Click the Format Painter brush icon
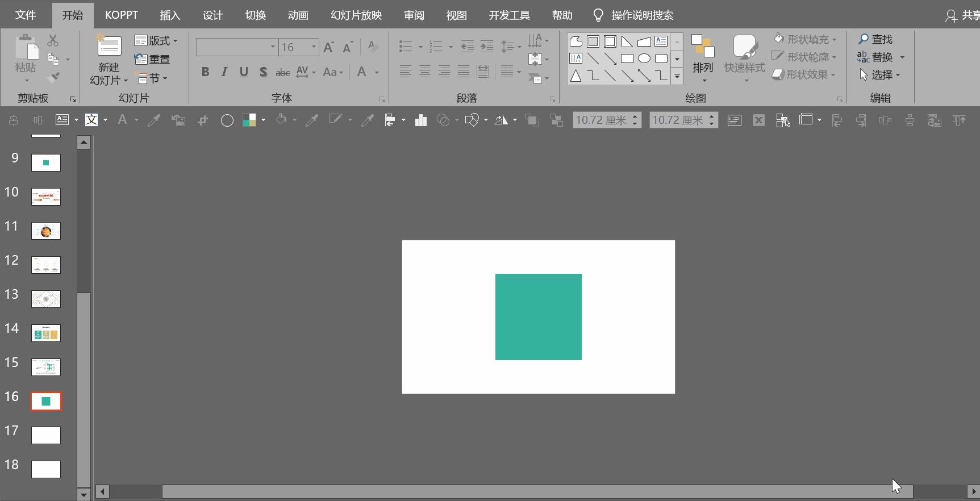The width and height of the screenshot is (980, 501). 54,77
